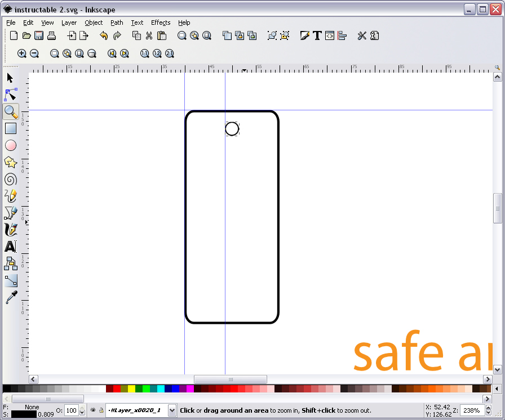
Task: Click the Import icon
Action: tap(72, 35)
